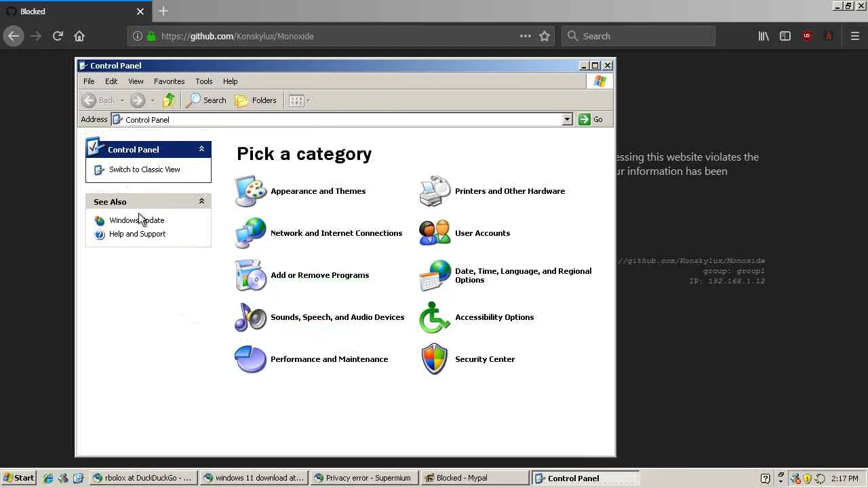Click the User Accounts link

[482, 233]
